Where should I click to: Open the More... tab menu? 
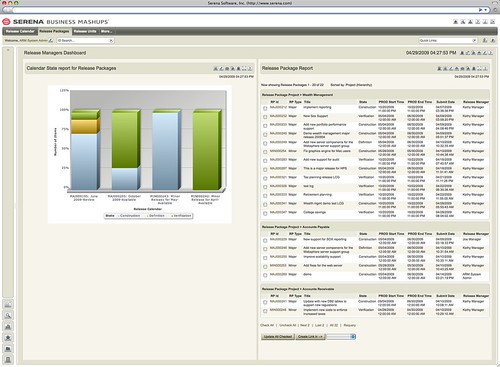click(x=106, y=31)
